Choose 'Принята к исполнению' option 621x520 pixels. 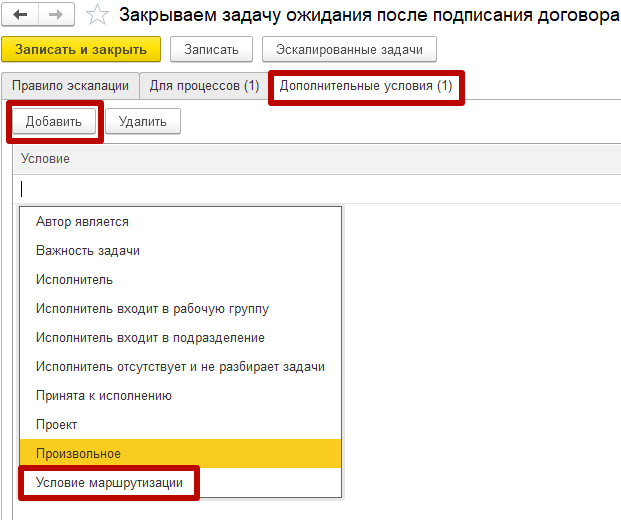coord(181,396)
